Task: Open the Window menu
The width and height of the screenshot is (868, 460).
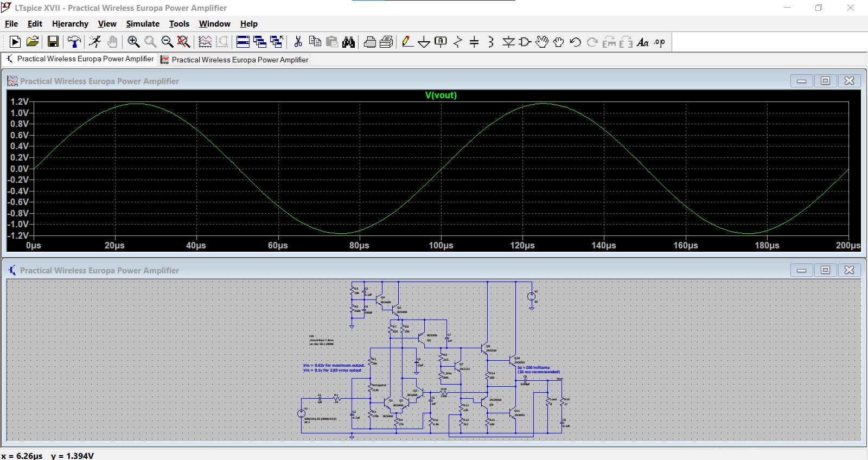Action: [214, 24]
